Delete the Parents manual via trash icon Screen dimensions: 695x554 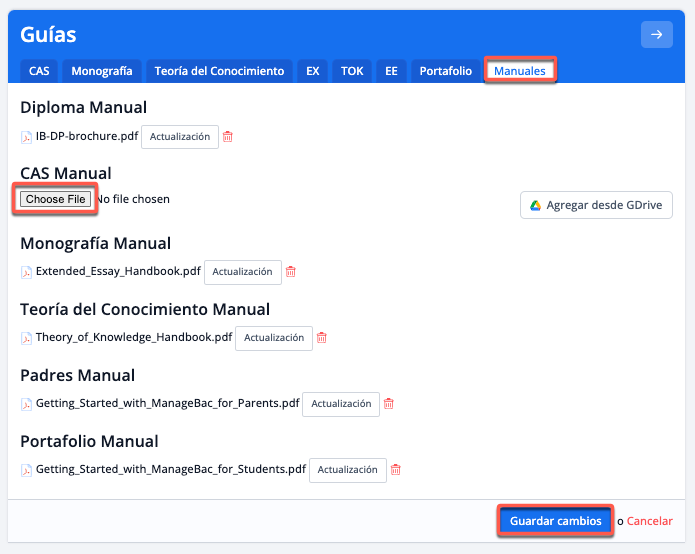pos(389,404)
